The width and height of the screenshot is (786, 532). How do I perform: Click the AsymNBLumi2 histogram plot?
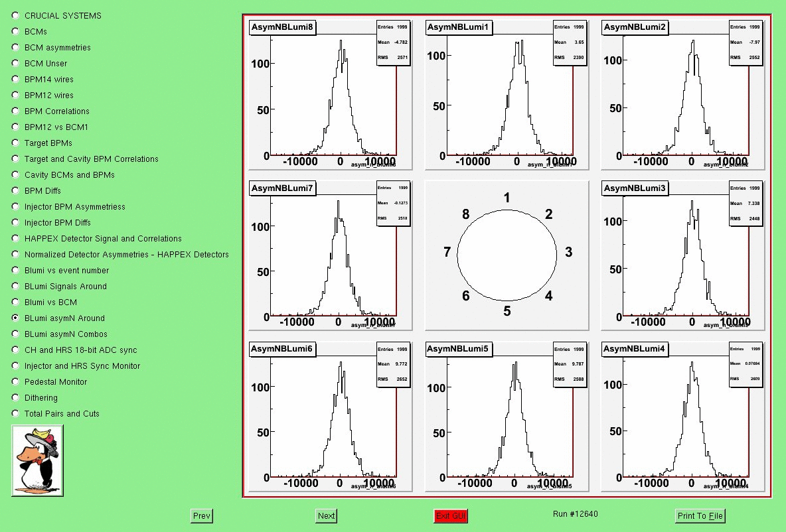[x=682, y=95]
